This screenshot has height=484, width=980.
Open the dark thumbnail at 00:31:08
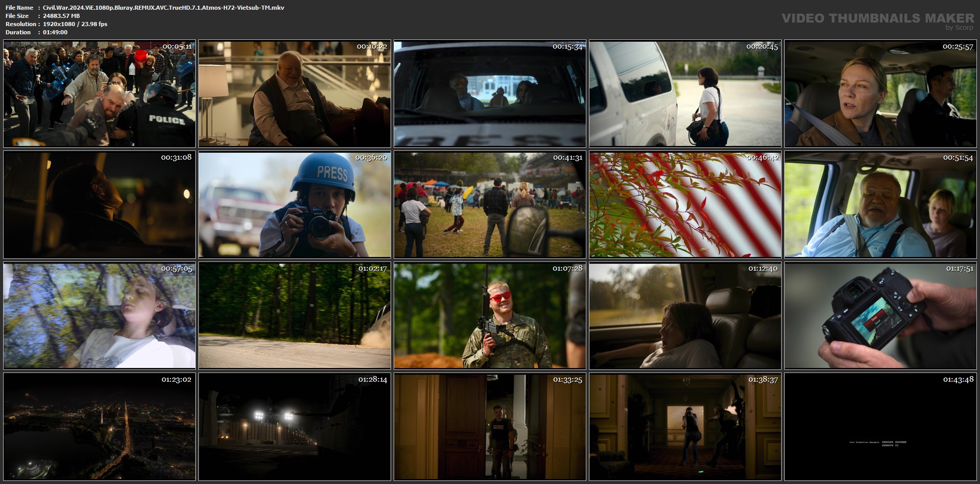[100, 205]
